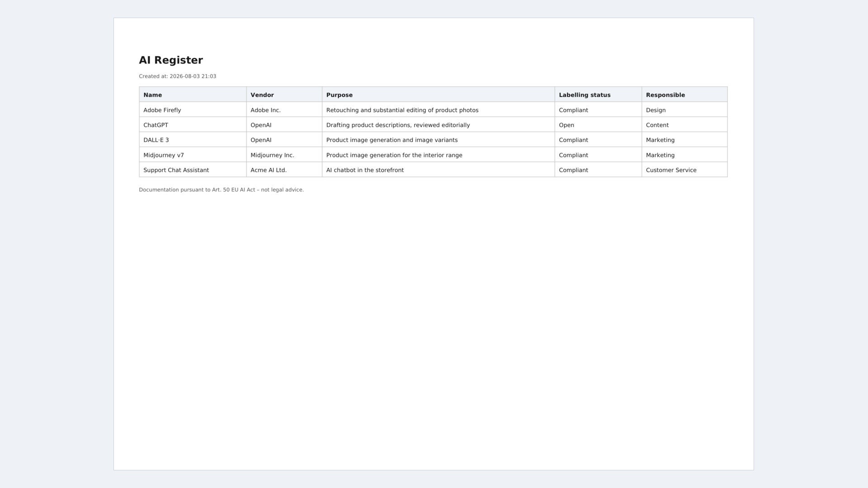This screenshot has width=868, height=488.
Task: Click the Labelling status column header
Action: pyautogui.click(x=598, y=94)
